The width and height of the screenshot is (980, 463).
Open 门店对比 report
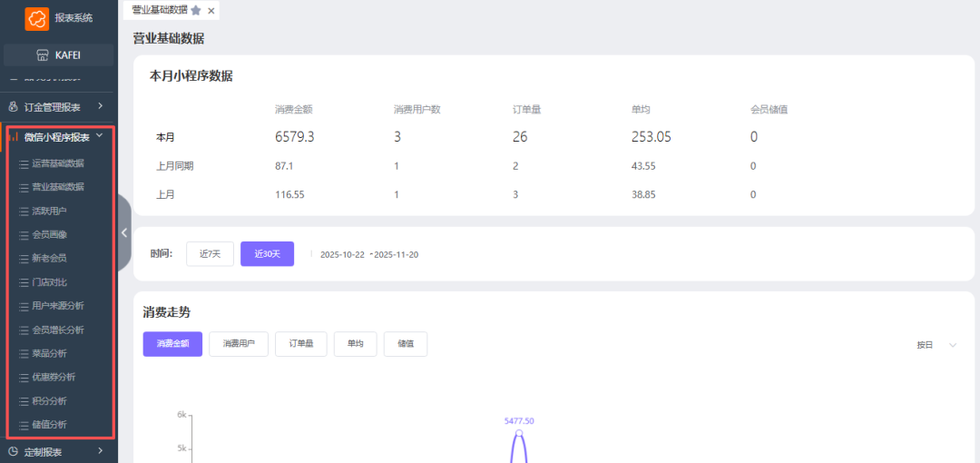pos(49,283)
